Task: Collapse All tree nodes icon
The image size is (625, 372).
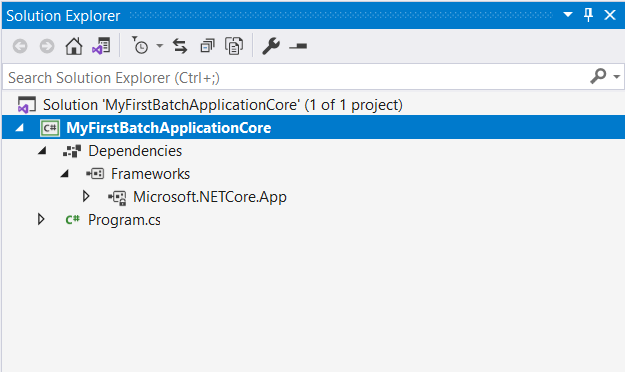Action: pos(207,46)
